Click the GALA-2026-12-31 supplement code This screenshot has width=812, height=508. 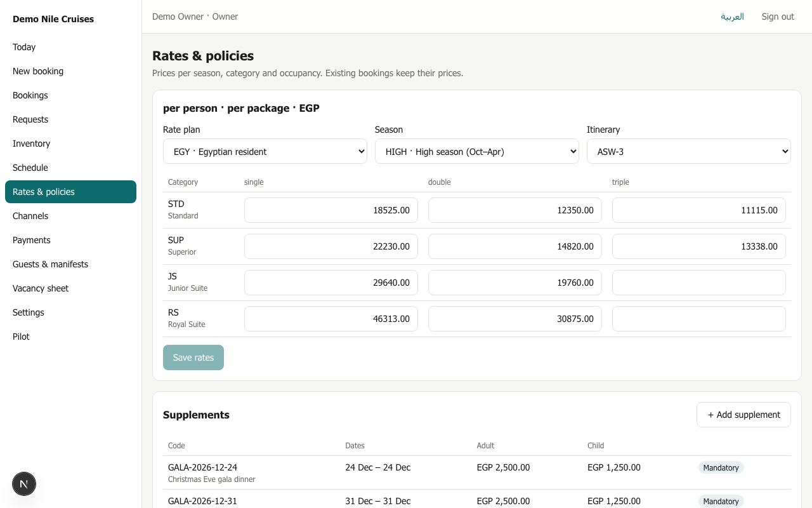(202, 501)
